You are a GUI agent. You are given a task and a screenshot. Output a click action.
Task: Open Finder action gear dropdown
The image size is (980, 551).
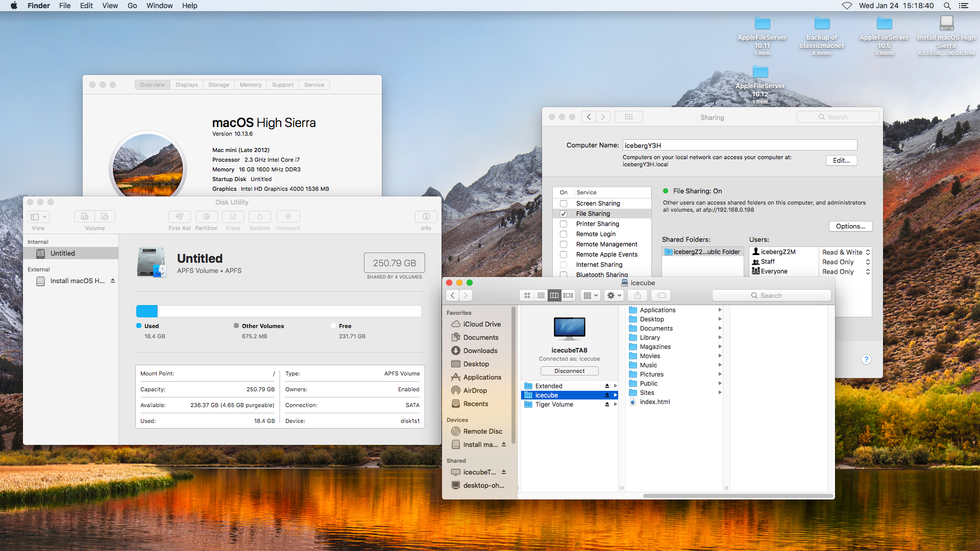coord(614,295)
